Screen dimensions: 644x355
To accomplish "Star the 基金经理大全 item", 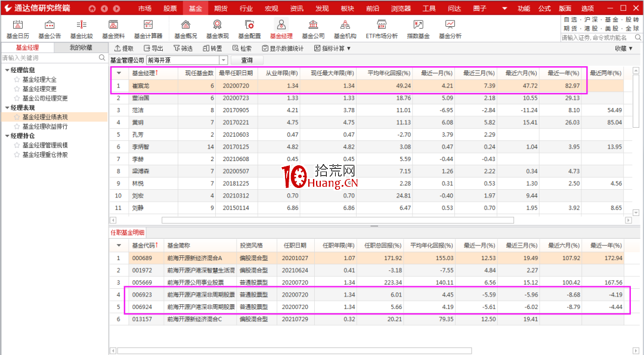I will coord(17,79).
